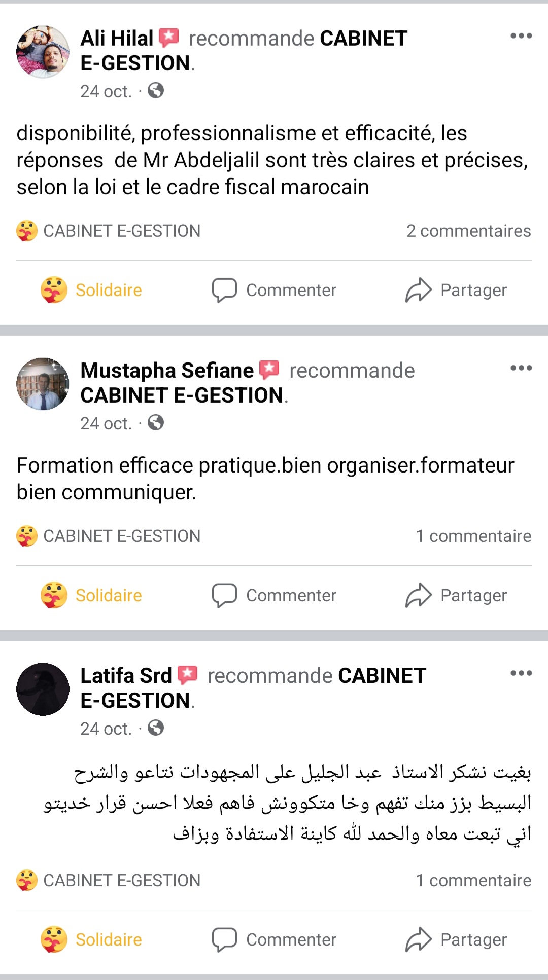Expand more options for Latifa Srd's post
The height and width of the screenshot is (980, 548).
click(521, 673)
